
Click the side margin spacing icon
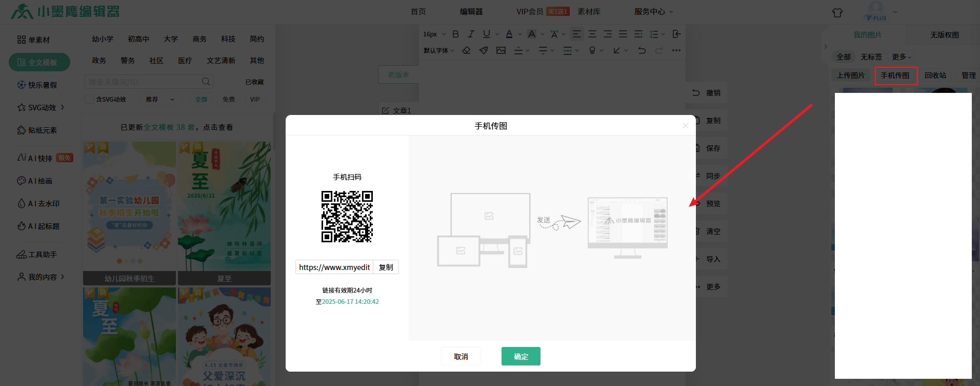[x=568, y=50]
